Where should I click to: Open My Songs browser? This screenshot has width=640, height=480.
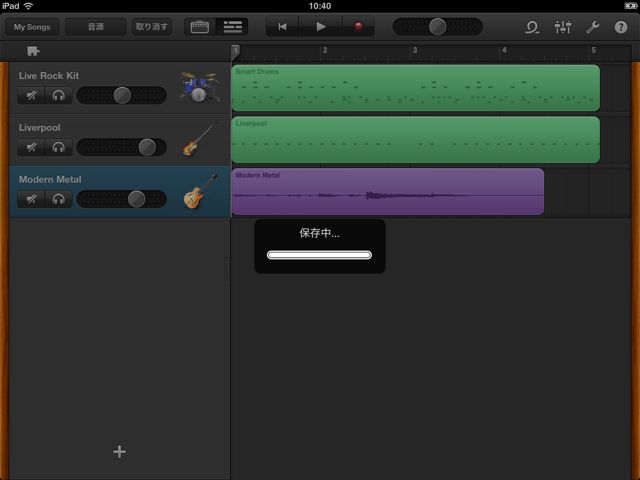coord(32,27)
